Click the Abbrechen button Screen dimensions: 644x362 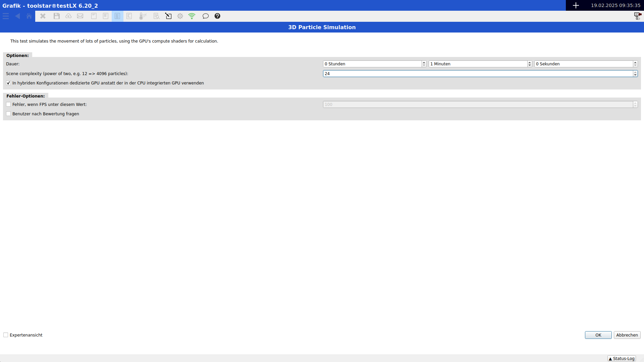[627, 335]
